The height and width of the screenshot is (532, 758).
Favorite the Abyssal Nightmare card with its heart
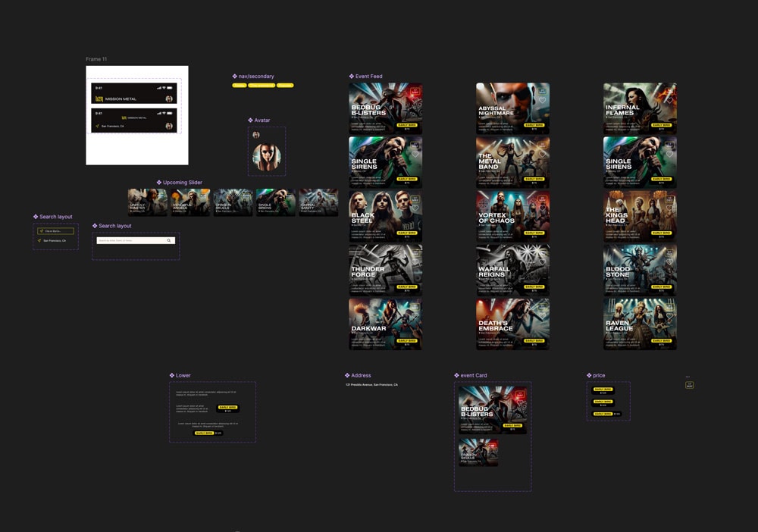click(542, 101)
